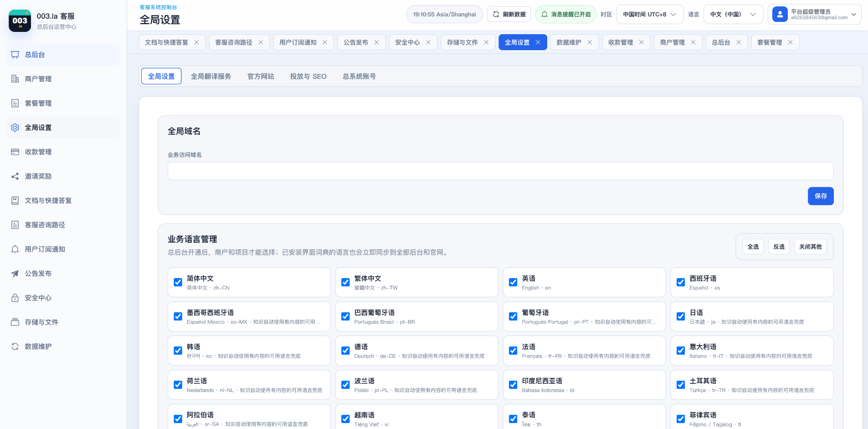Click the blue user avatar icon
The image size is (868, 429).
click(x=780, y=14)
